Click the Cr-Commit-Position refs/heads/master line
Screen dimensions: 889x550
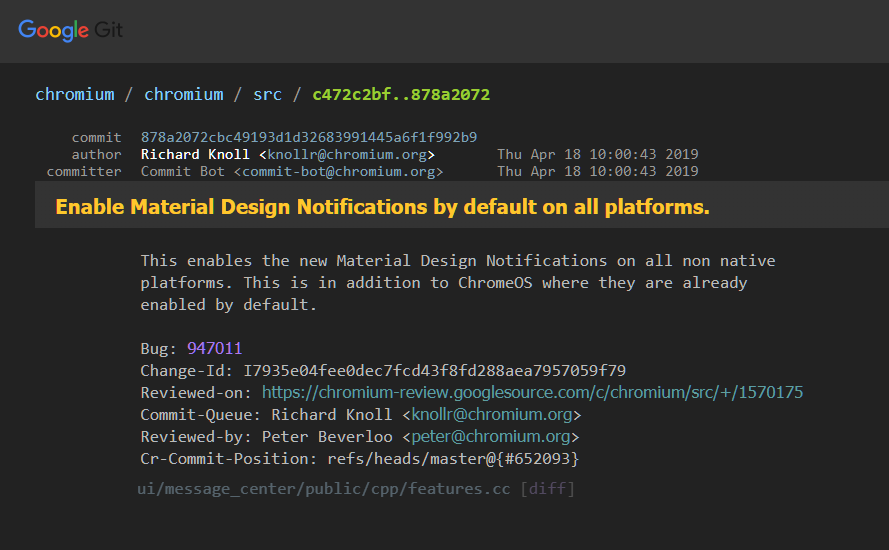(x=360, y=459)
